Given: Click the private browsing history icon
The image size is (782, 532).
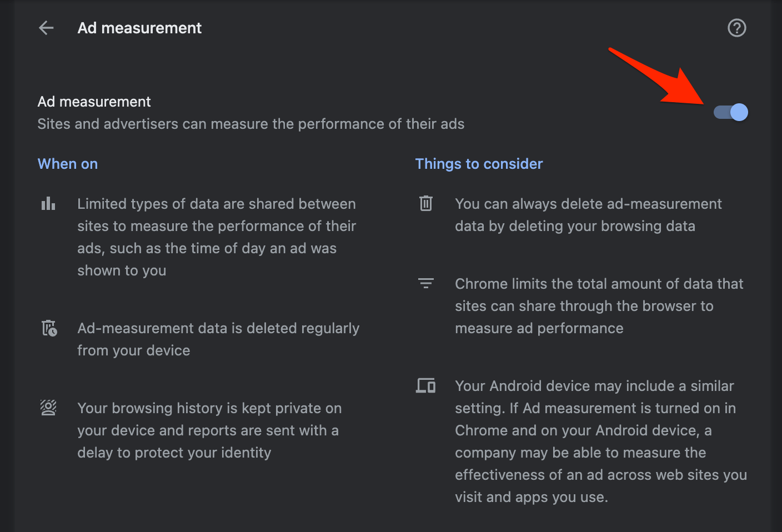Looking at the screenshot, I should click(x=48, y=408).
